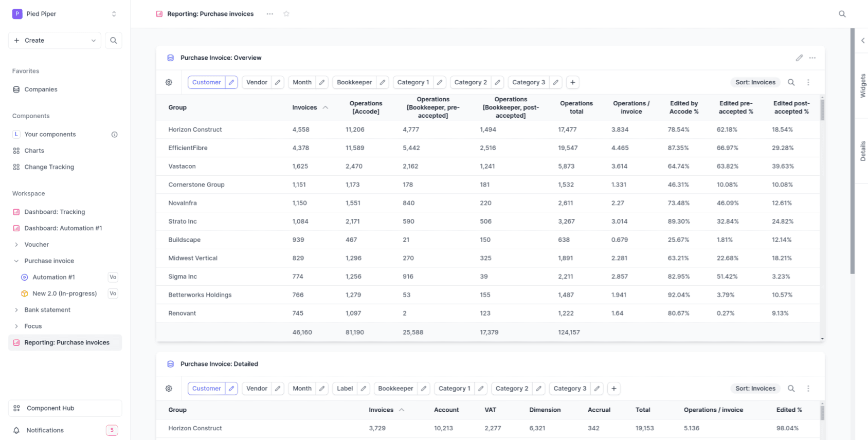
Task: Open Dashboard: Tracking in workspace
Action: point(55,212)
